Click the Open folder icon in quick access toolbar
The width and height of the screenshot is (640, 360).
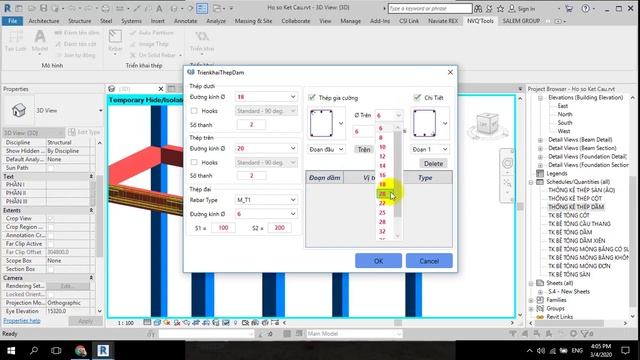pyautogui.click(x=32, y=8)
